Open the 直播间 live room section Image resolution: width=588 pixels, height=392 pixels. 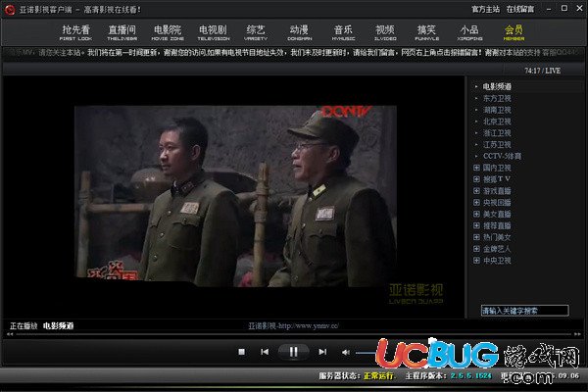click(122, 32)
